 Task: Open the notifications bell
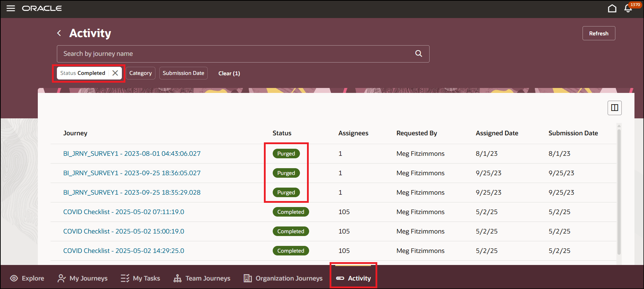point(628,8)
